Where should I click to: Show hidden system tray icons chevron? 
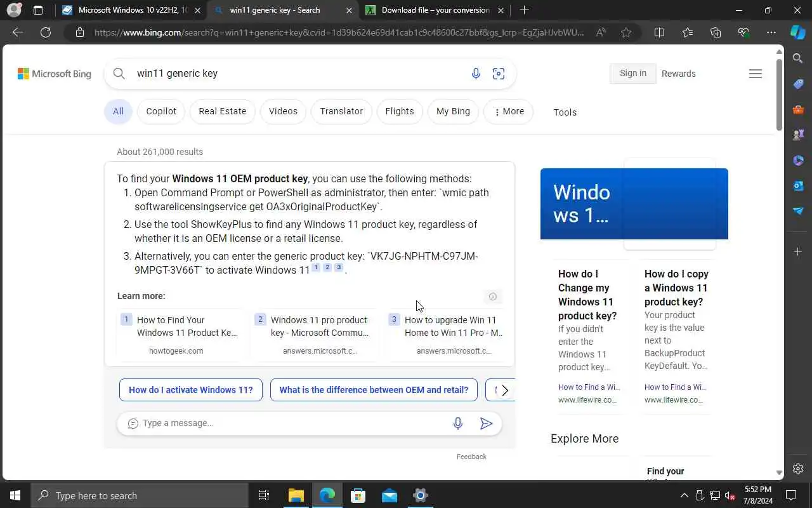684,495
